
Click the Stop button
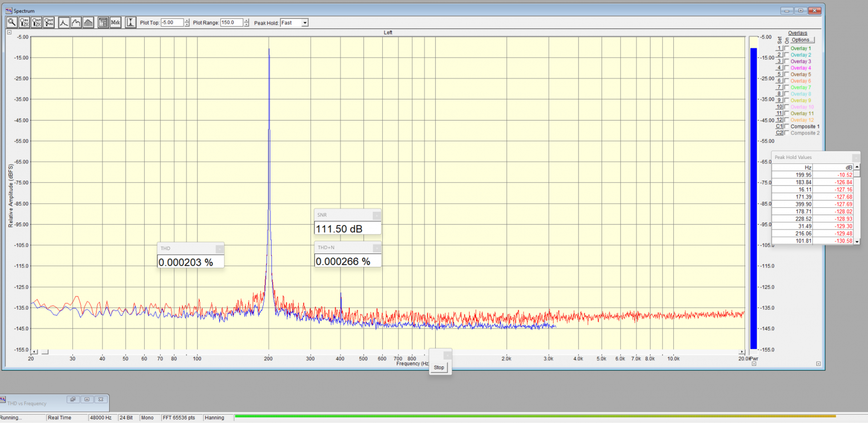439,367
